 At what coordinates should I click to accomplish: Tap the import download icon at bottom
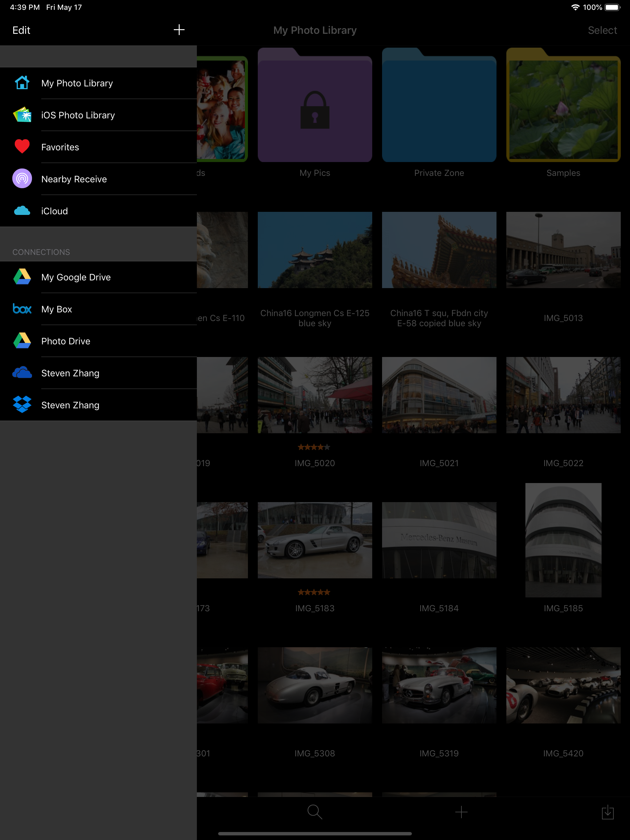[607, 812]
